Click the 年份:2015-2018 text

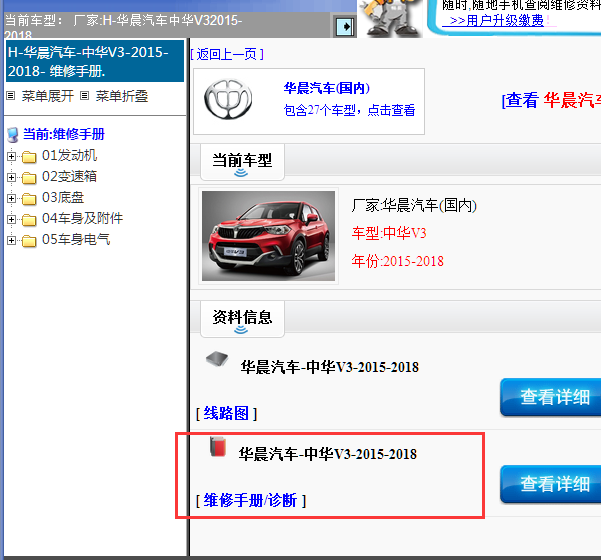(397, 261)
